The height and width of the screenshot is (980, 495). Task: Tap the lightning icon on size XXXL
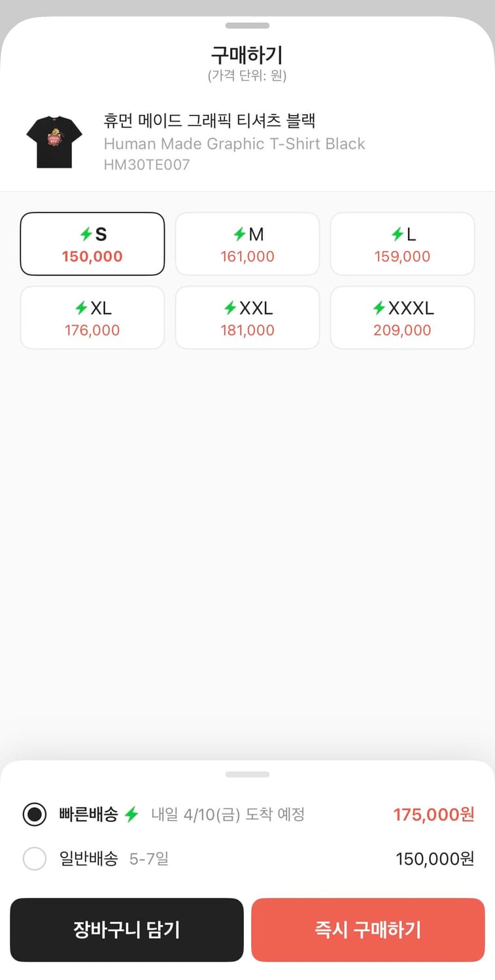coord(379,308)
